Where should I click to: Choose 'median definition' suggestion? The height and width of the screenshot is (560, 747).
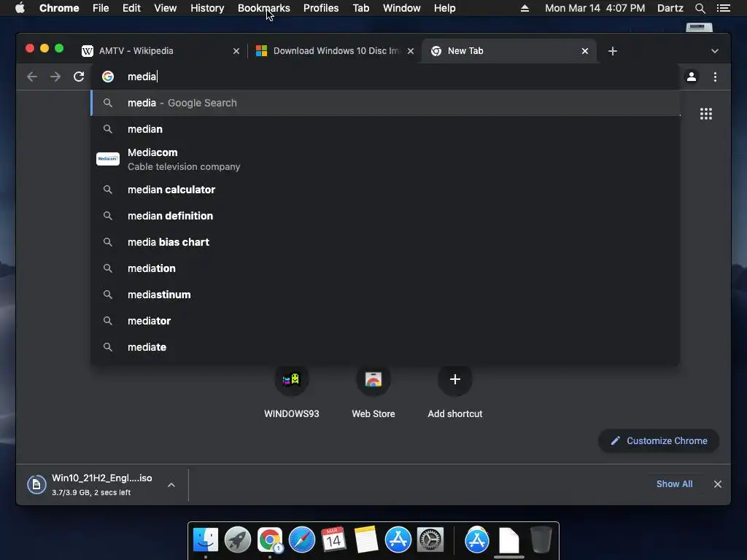pyautogui.click(x=385, y=216)
